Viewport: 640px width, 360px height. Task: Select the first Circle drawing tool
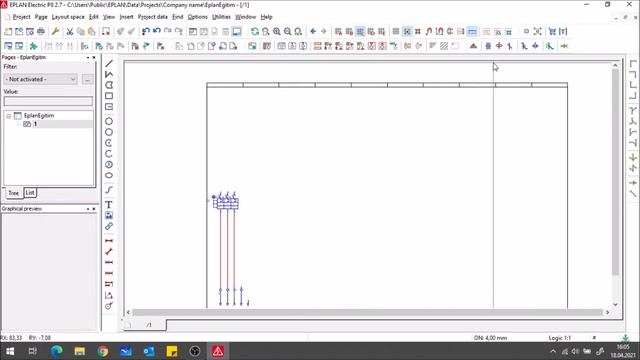(x=109, y=121)
